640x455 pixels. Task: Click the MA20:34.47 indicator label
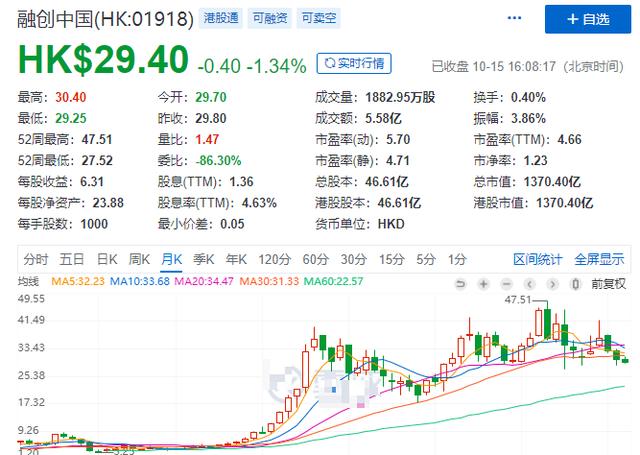(204, 282)
